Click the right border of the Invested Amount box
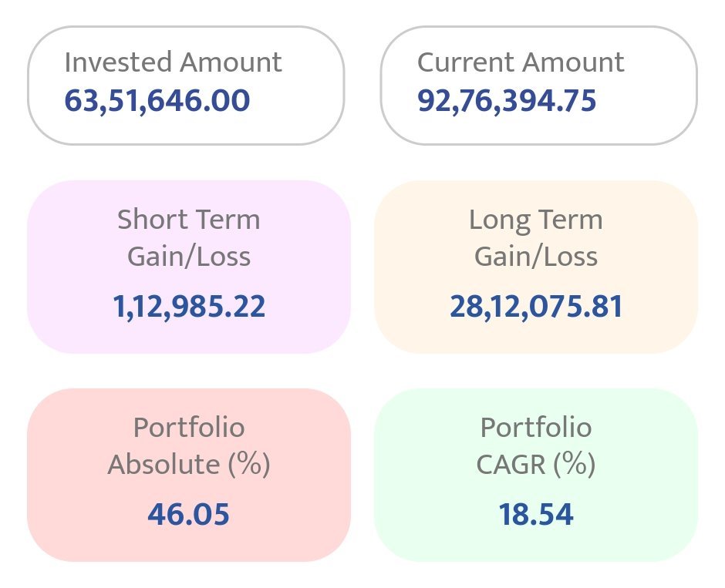Image resolution: width=725 pixels, height=588 pixels. [343, 86]
